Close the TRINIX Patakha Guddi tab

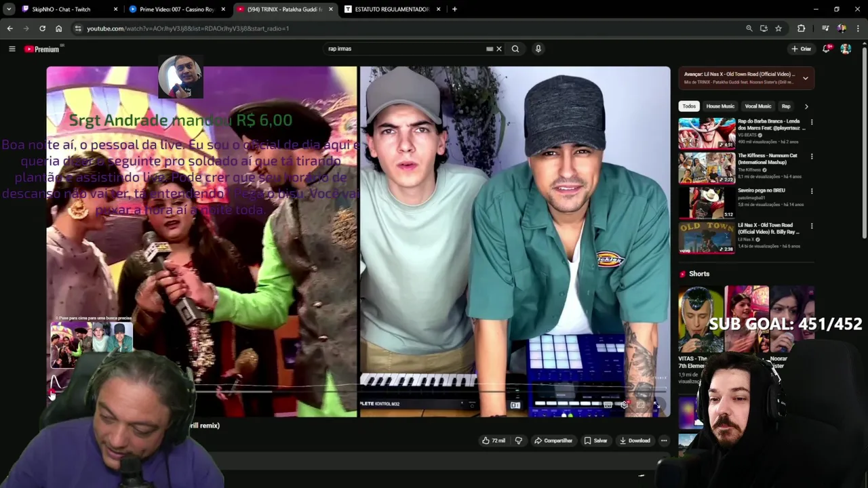[331, 9]
